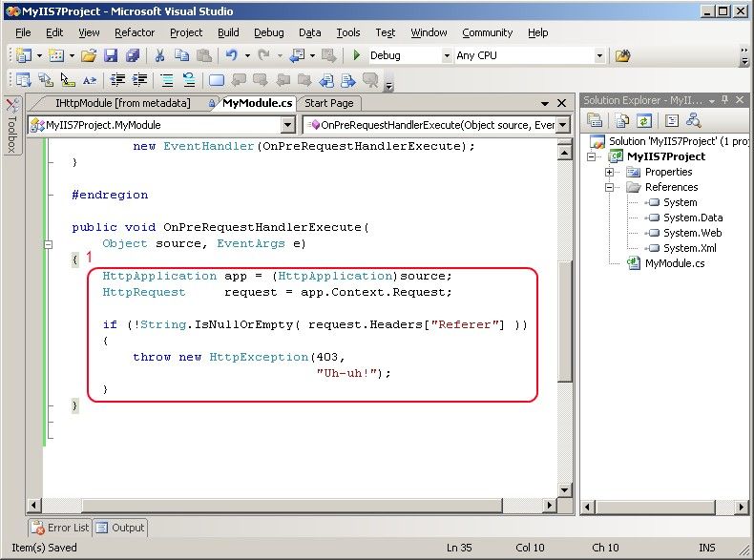Click the Open File folder icon
Viewport: 754px width, 560px height.
89,55
